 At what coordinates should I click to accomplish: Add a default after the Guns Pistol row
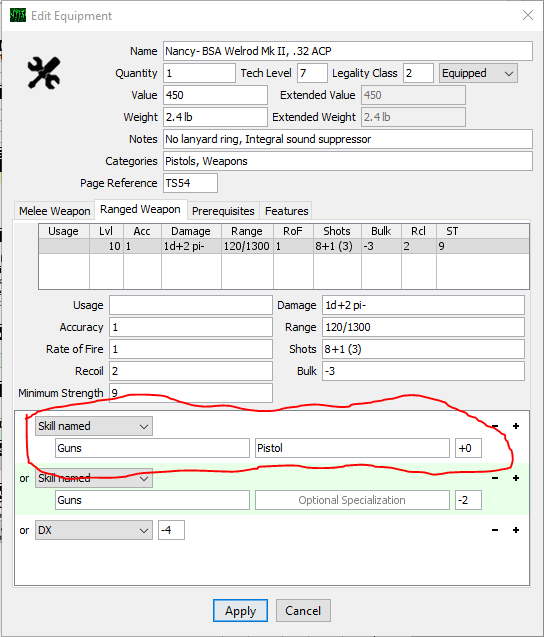[x=516, y=426]
